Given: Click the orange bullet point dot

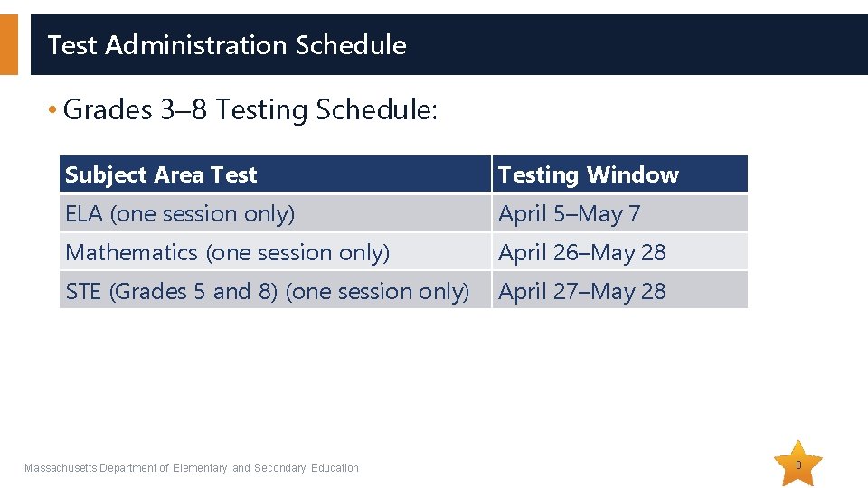Looking at the screenshot, I should (53, 110).
